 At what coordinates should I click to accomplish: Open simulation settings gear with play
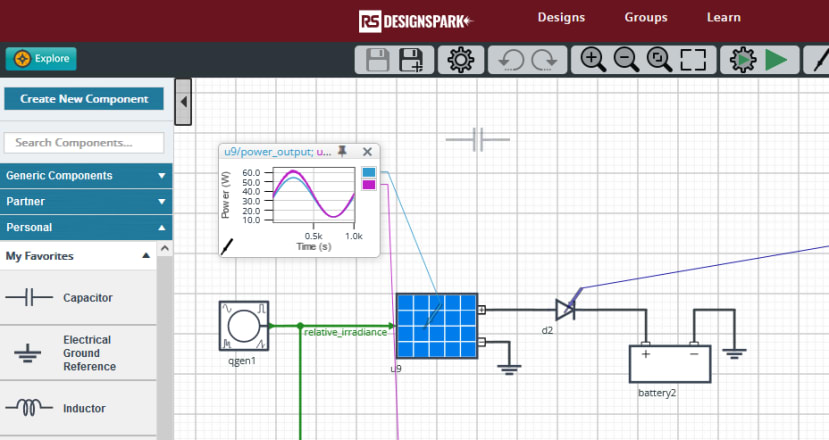click(743, 60)
